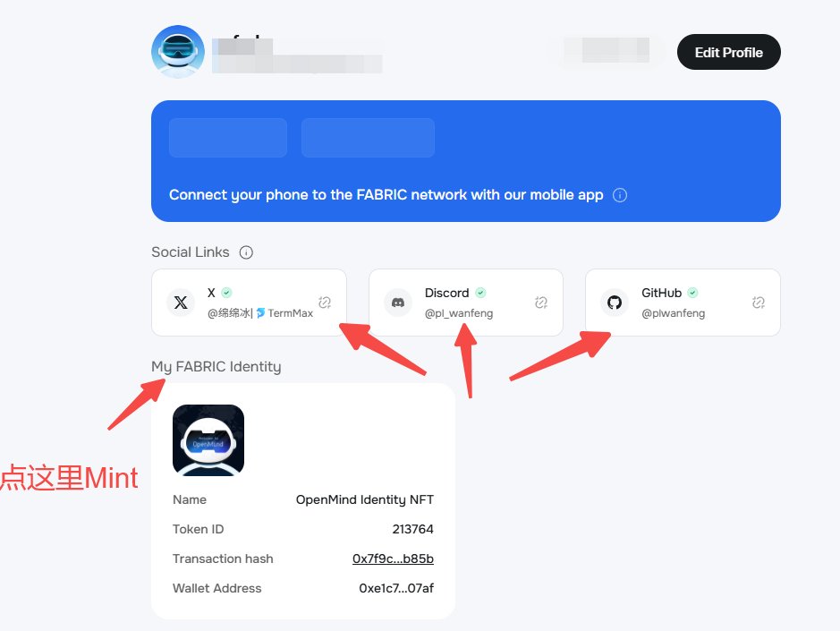Image resolution: width=840 pixels, height=631 pixels.
Task: Click the Discord label text
Action: (446, 293)
